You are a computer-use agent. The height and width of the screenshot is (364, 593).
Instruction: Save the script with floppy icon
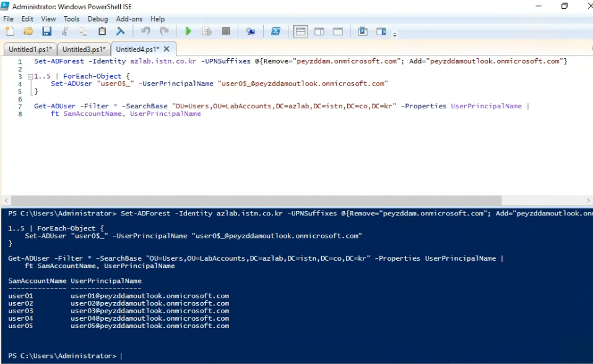point(46,32)
